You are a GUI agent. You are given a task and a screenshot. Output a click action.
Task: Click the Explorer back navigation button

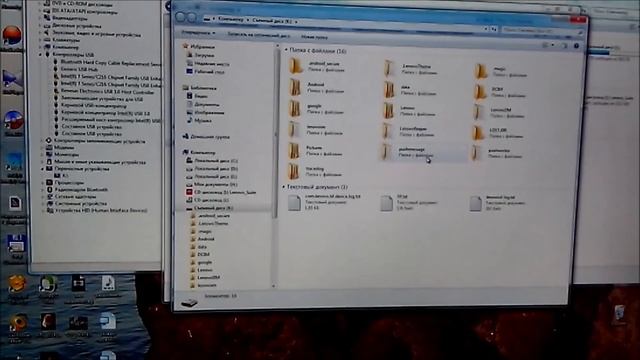(181, 17)
